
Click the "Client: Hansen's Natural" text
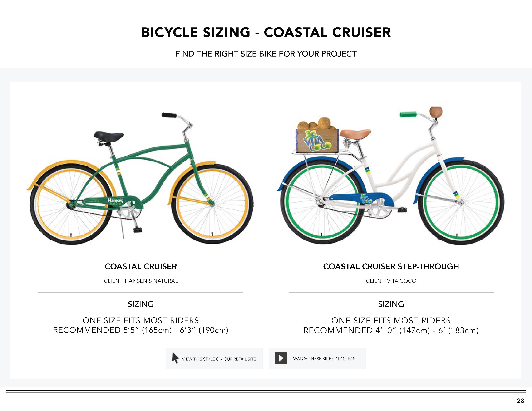tap(141, 281)
